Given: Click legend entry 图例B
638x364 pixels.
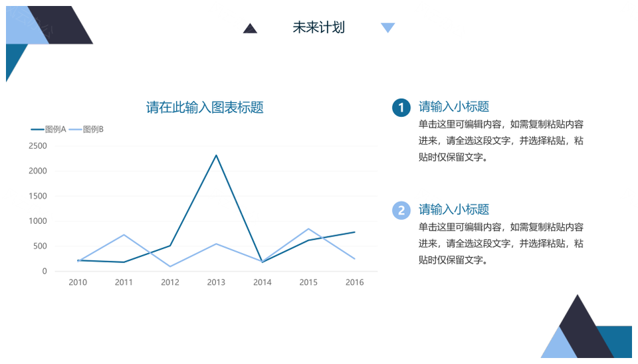Looking at the screenshot, I should tap(86, 130).
